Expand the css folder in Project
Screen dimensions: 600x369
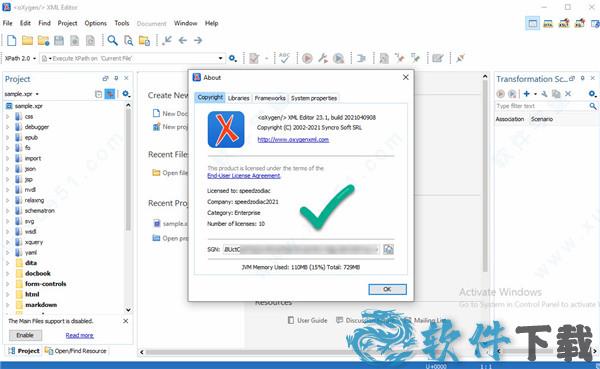[7, 116]
